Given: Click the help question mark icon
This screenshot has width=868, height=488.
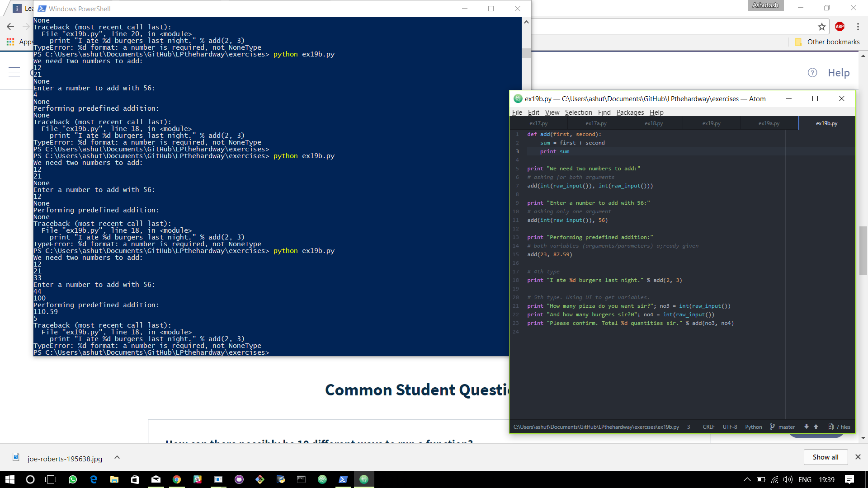Looking at the screenshot, I should click(x=812, y=73).
